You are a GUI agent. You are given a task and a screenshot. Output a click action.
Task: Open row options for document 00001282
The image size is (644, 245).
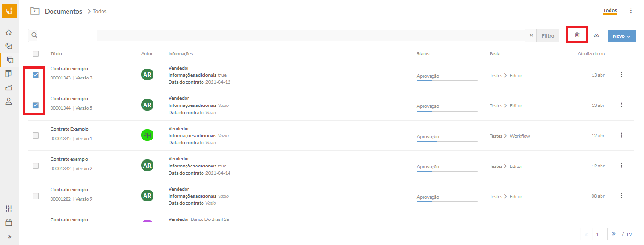click(621, 196)
